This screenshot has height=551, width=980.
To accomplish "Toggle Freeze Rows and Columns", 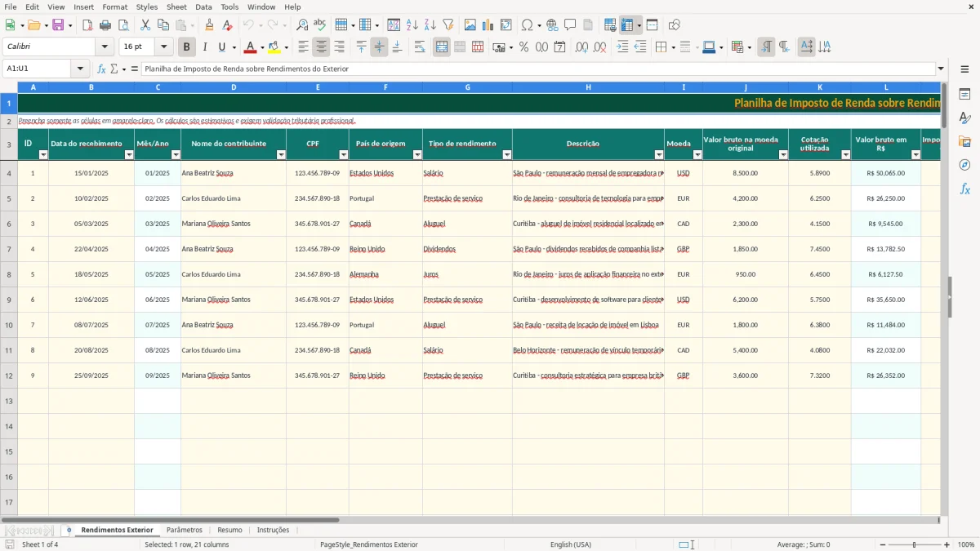I will click(x=627, y=25).
